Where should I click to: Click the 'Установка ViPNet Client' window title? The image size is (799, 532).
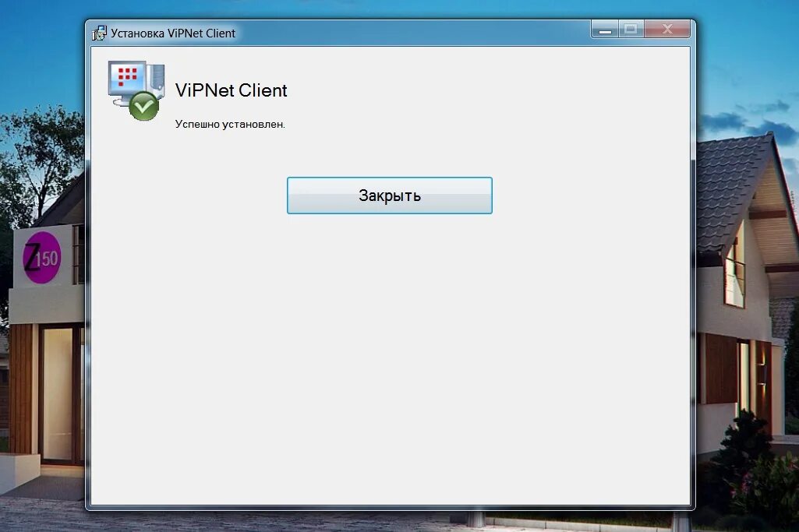(173, 33)
